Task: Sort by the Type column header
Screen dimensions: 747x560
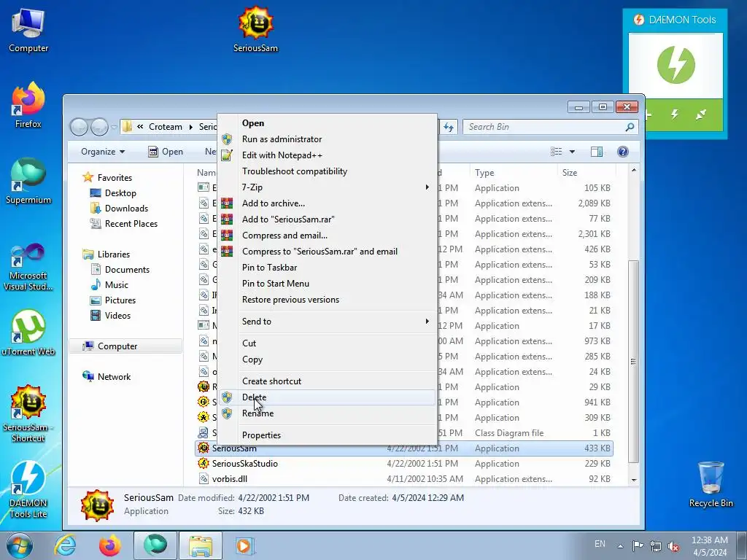Action: (514, 172)
